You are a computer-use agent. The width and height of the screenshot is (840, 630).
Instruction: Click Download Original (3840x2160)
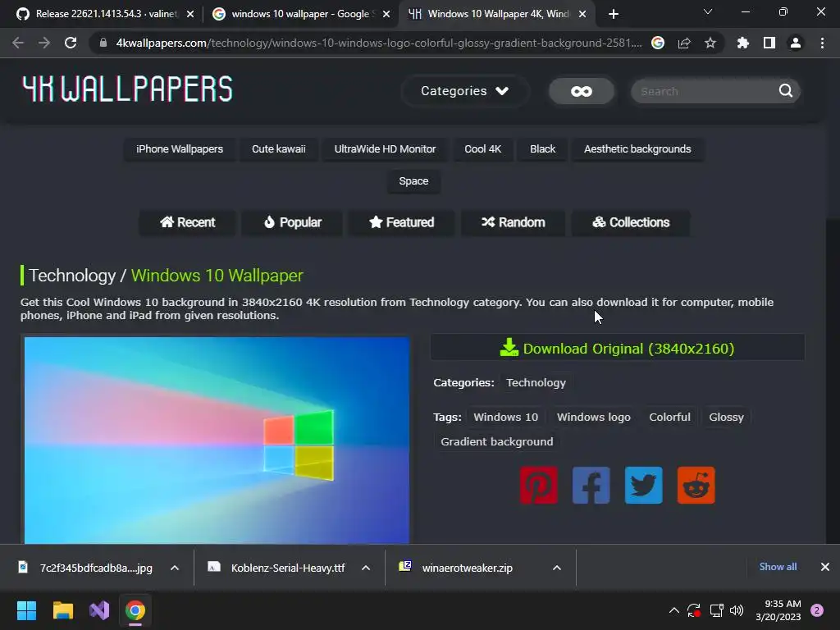tap(617, 349)
